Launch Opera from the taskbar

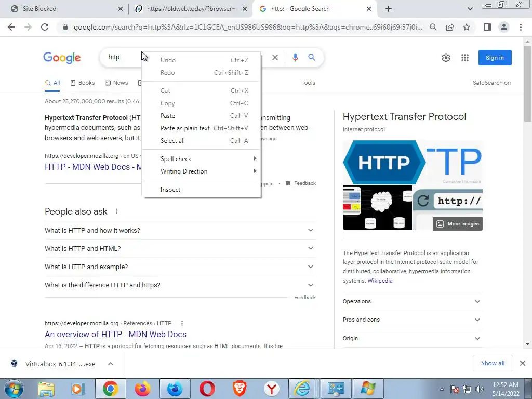pyautogui.click(x=207, y=389)
